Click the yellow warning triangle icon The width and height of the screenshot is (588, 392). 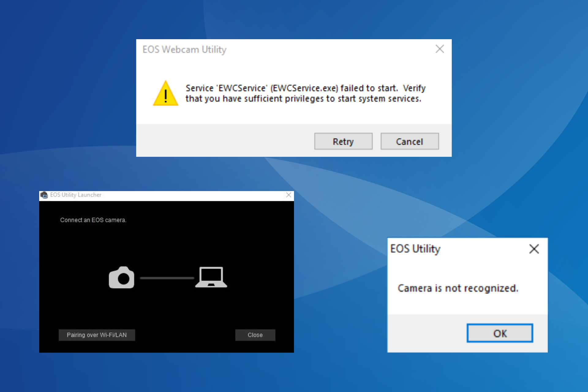coord(165,93)
